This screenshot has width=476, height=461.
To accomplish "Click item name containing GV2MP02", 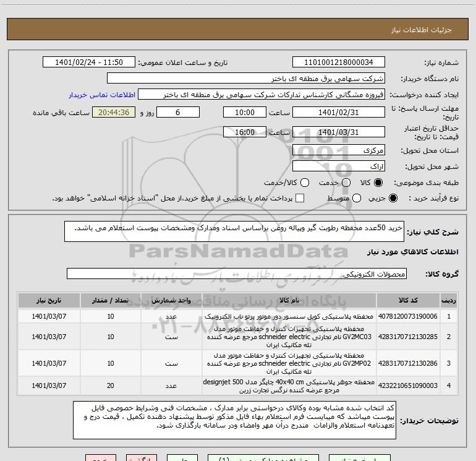I will coord(289,363).
